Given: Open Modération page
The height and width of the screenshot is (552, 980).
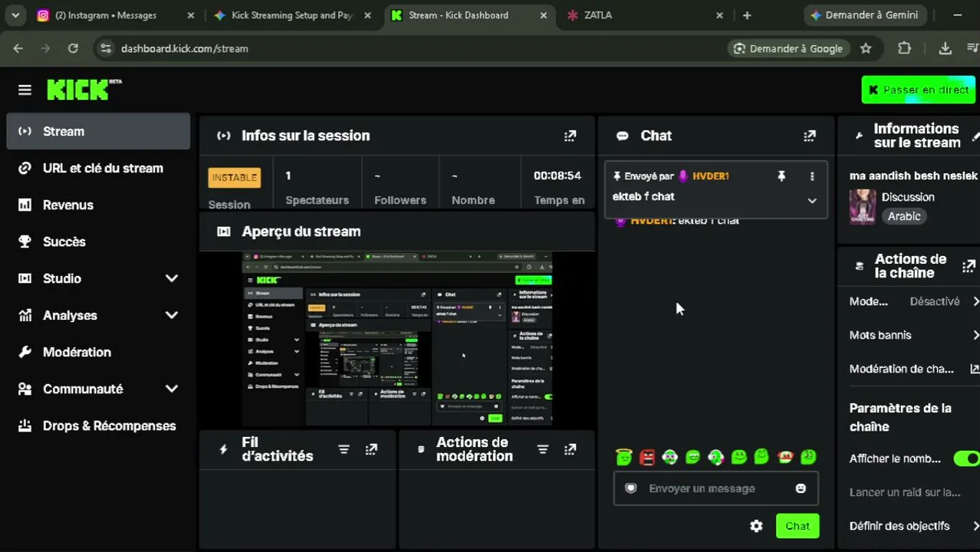Looking at the screenshot, I should click(98, 352).
